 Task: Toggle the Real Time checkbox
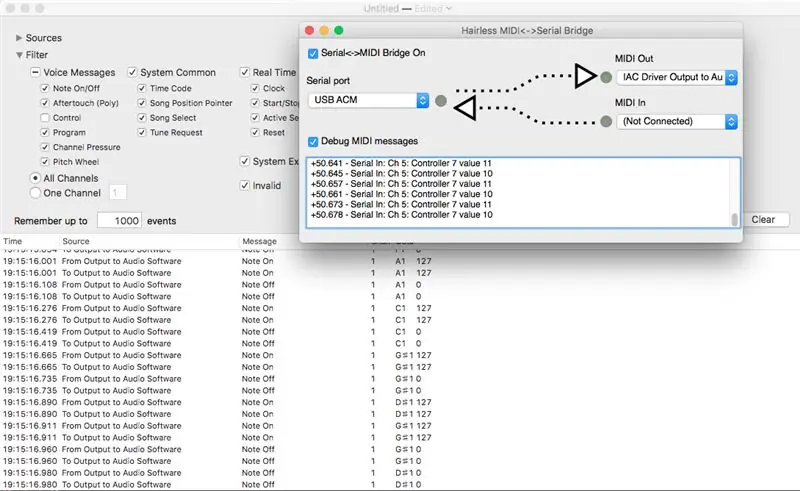coord(245,72)
